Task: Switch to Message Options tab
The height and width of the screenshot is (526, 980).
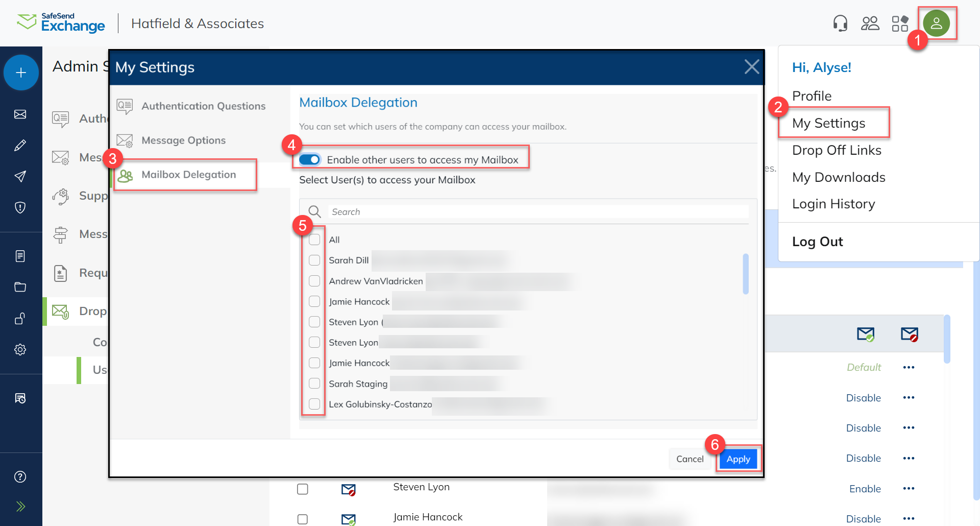Action: coord(183,140)
